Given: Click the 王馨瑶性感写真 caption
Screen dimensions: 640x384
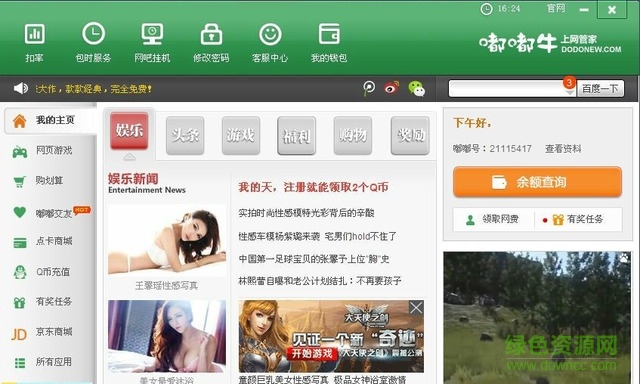Looking at the screenshot, I should coord(167,286).
